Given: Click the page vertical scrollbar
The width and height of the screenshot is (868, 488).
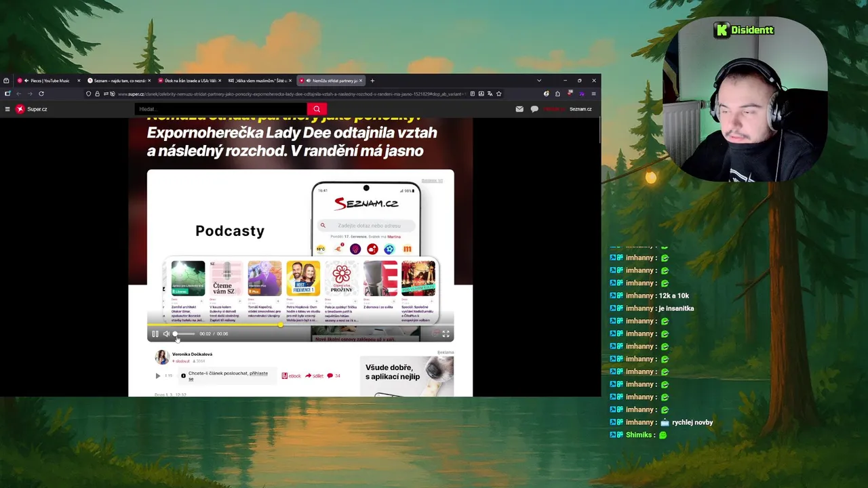Looking at the screenshot, I should pyautogui.click(x=599, y=130).
